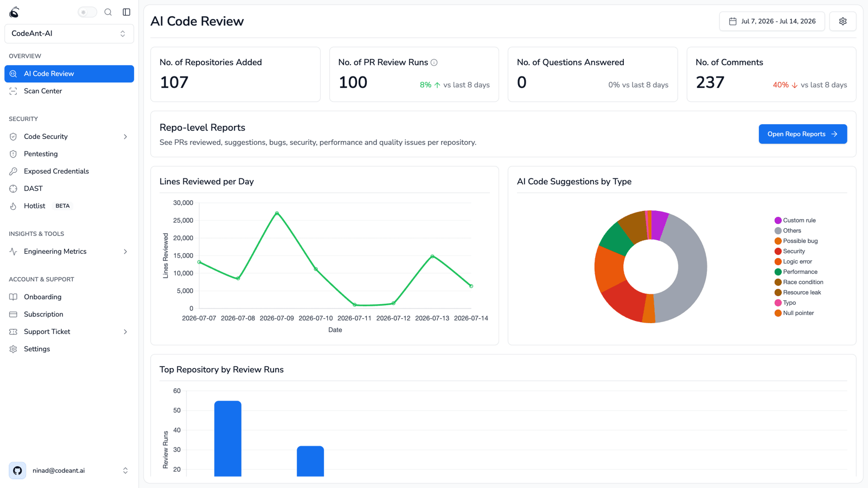
Task: Open Subscription page
Action: tap(69, 314)
